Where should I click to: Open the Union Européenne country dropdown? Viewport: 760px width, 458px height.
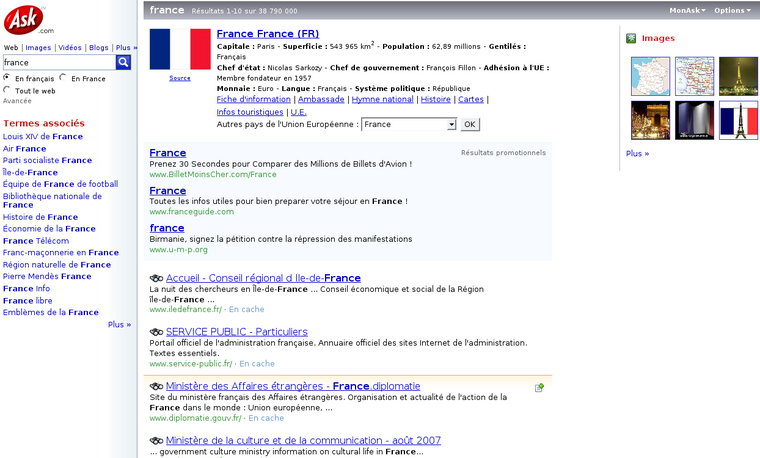(409, 125)
